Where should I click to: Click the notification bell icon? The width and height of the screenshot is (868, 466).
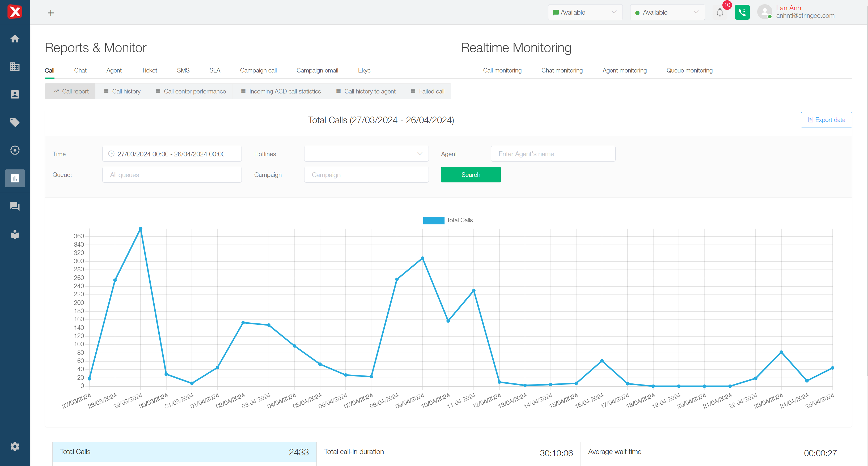tap(720, 12)
